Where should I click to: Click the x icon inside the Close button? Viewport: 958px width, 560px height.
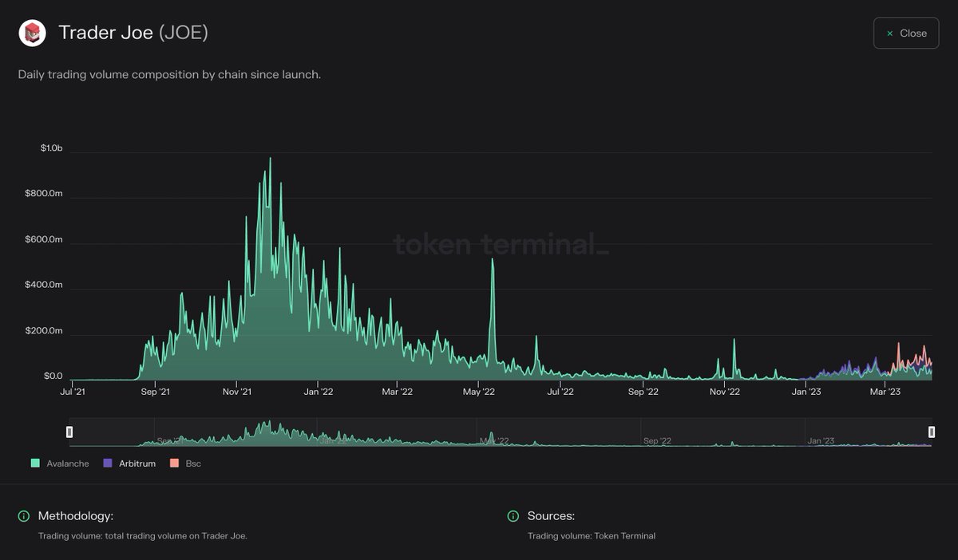coord(889,33)
